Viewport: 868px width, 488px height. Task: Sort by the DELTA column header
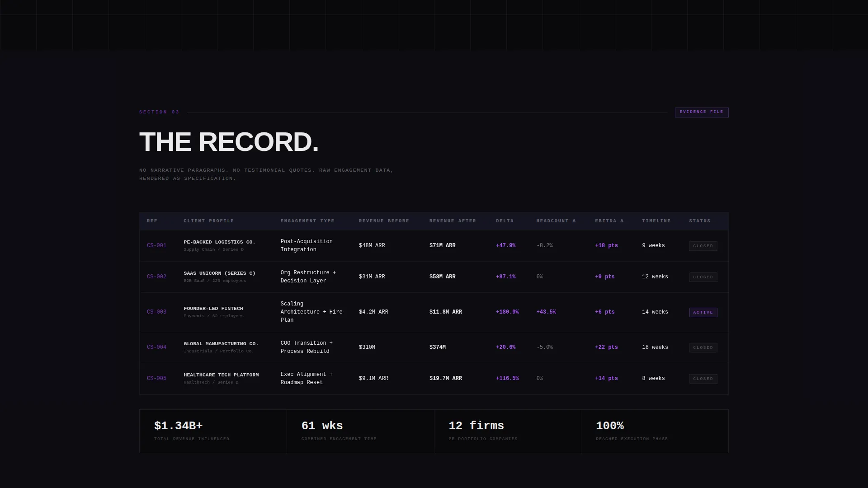[505, 221]
